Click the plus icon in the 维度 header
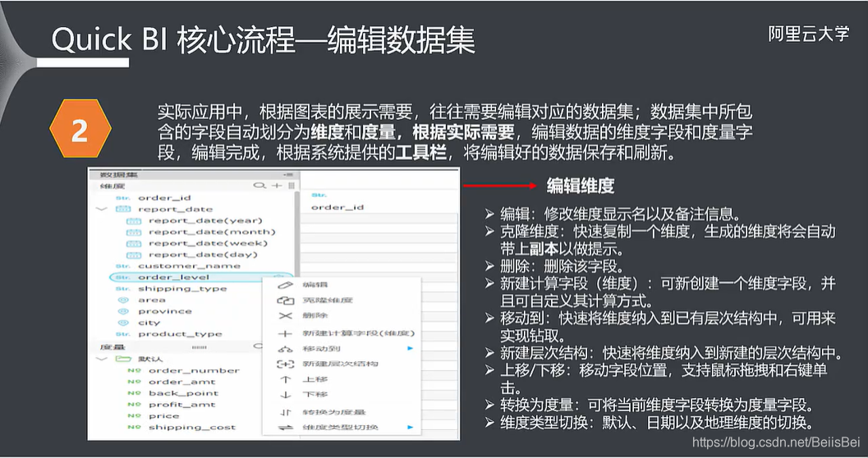 [x=277, y=185]
